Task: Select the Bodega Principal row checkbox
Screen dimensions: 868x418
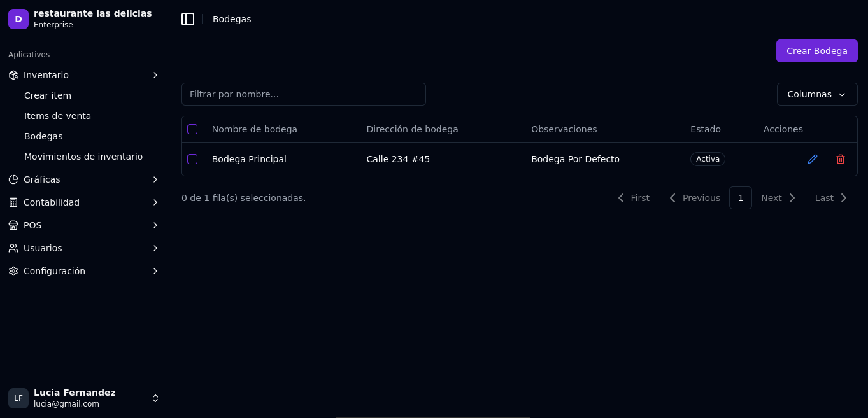Action: point(192,159)
